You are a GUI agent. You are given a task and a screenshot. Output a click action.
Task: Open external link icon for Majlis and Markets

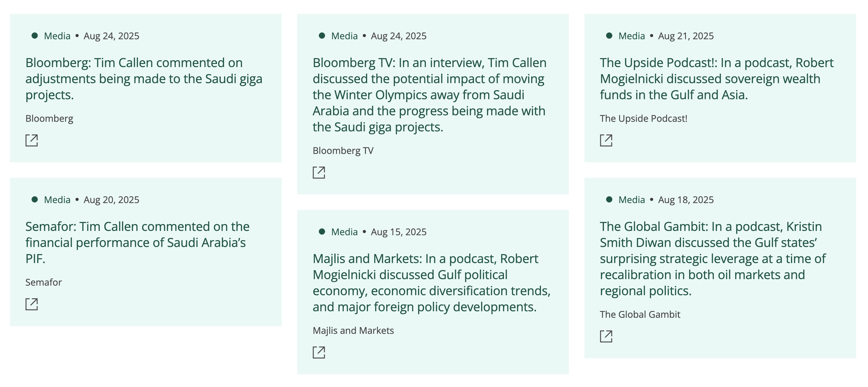point(319,352)
